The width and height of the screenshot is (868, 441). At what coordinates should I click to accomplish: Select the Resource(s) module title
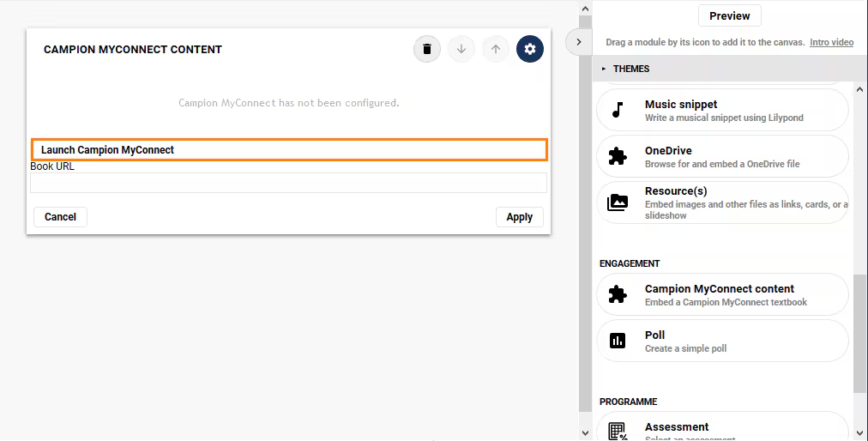pyautogui.click(x=676, y=191)
